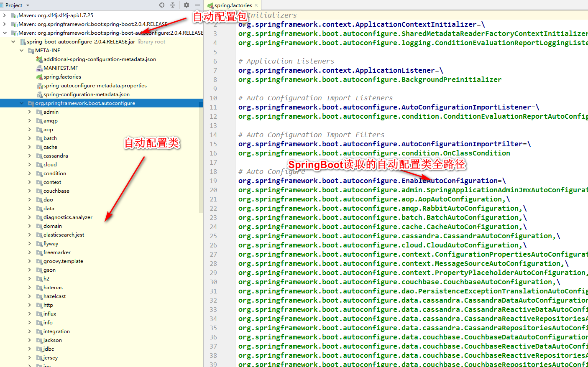Click line number 30 in the gutter

(213, 282)
